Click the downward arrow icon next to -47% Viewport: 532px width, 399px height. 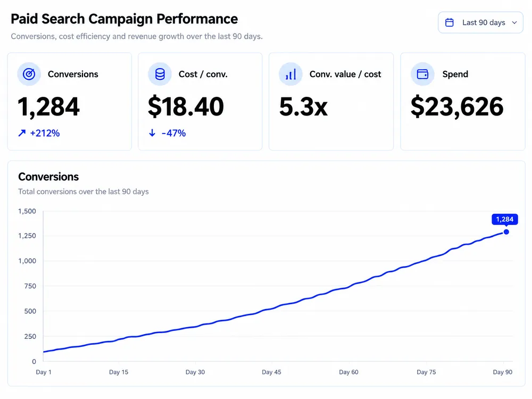[x=152, y=133]
